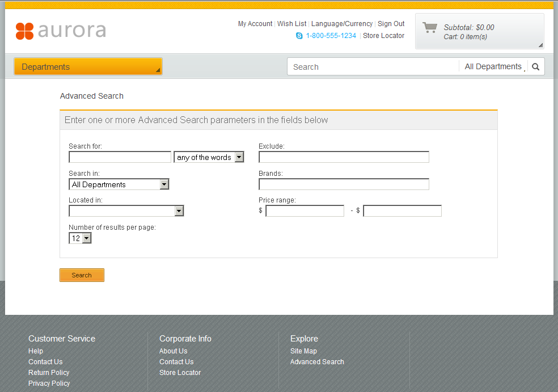The image size is (558, 392).
Task: Click the Sign Out link
Action: pyautogui.click(x=391, y=23)
